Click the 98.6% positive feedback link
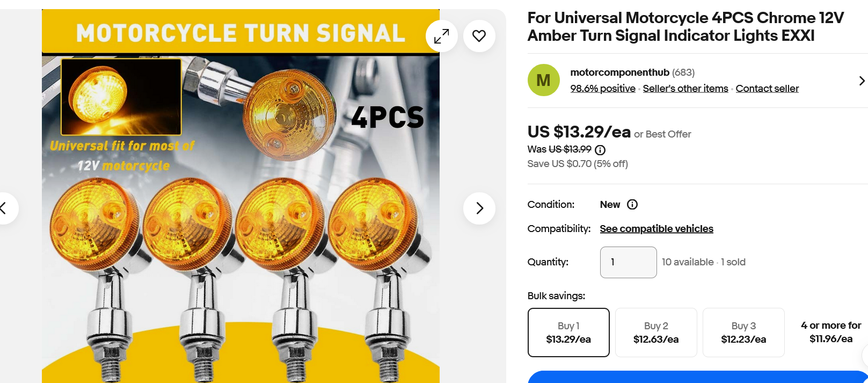The width and height of the screenshot is (868, 383). 603,88
